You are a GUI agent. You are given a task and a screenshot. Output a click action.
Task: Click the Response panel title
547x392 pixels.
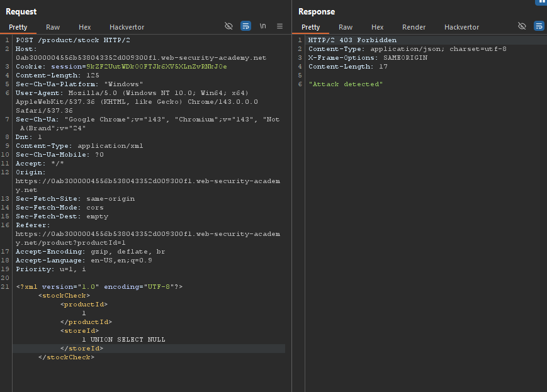point(317,12)
